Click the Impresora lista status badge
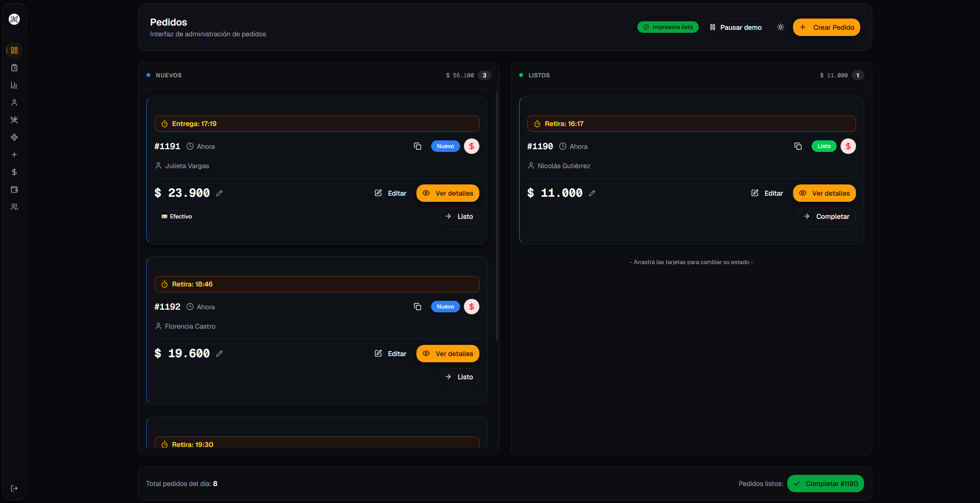980x503 pixels. pyautogui.click(x=668, y=27)
